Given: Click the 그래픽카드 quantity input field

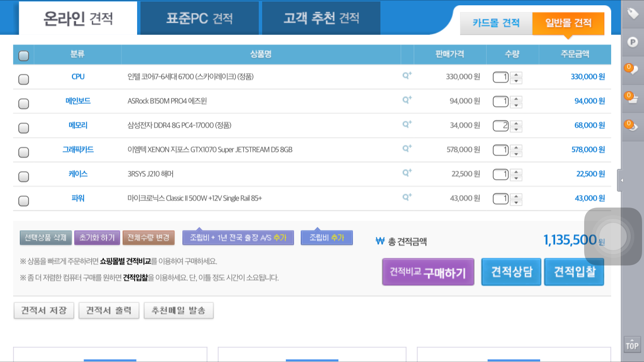Looking at the screenshot, I should tap(501, 150).
